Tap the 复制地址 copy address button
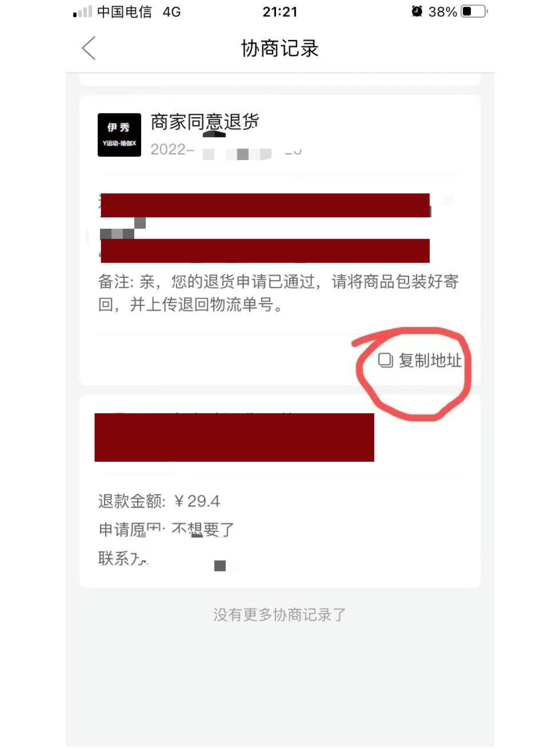This screenshot has height=749, width=560. pos(419,360)
